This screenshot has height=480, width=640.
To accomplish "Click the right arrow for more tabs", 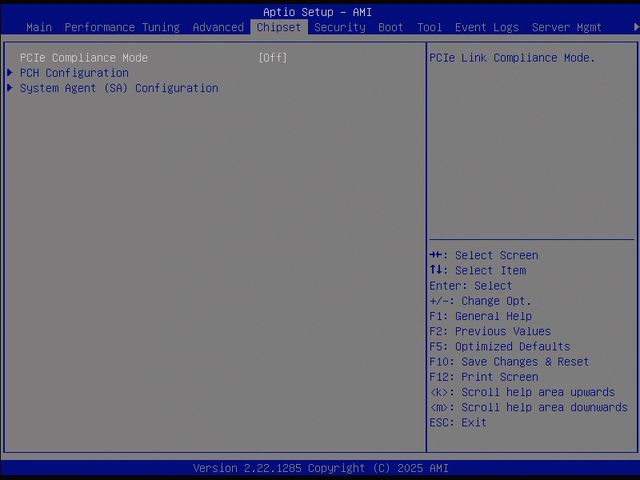I will click(636, 27).
